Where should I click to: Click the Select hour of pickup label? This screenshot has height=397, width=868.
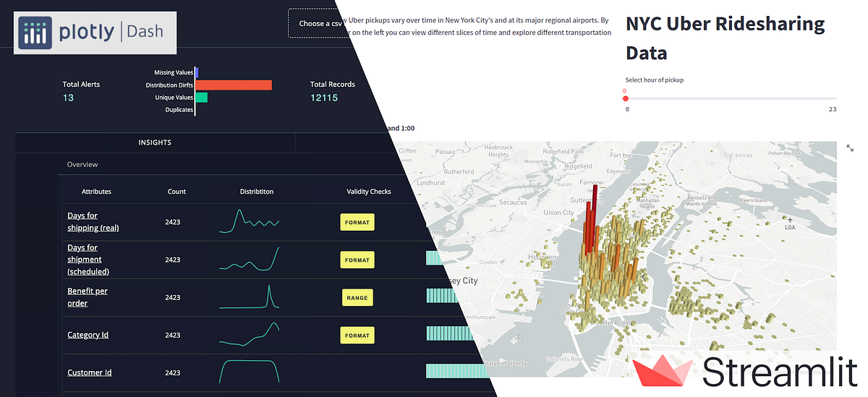[655, 80]
